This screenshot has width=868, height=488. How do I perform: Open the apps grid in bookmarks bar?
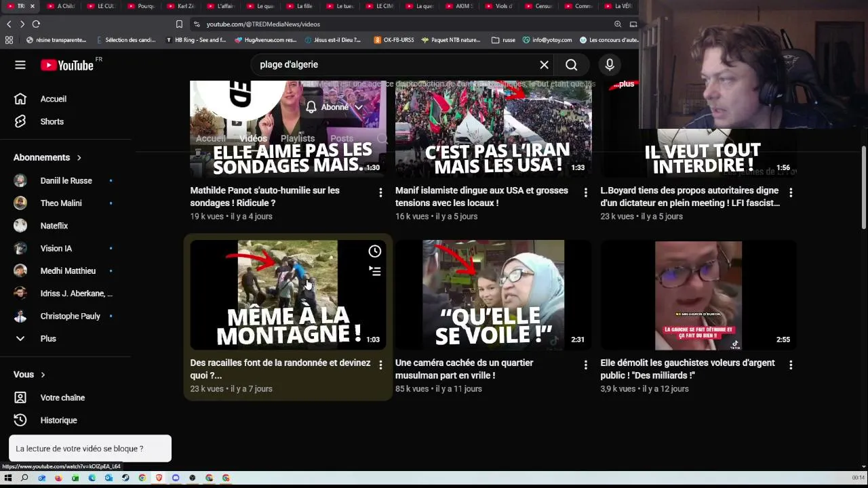(9, 40)
